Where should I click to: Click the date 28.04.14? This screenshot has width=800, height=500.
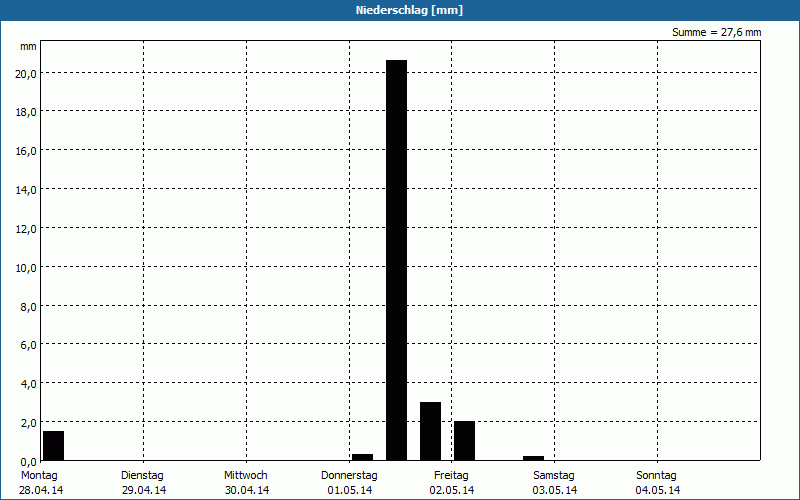pos(41,490)
